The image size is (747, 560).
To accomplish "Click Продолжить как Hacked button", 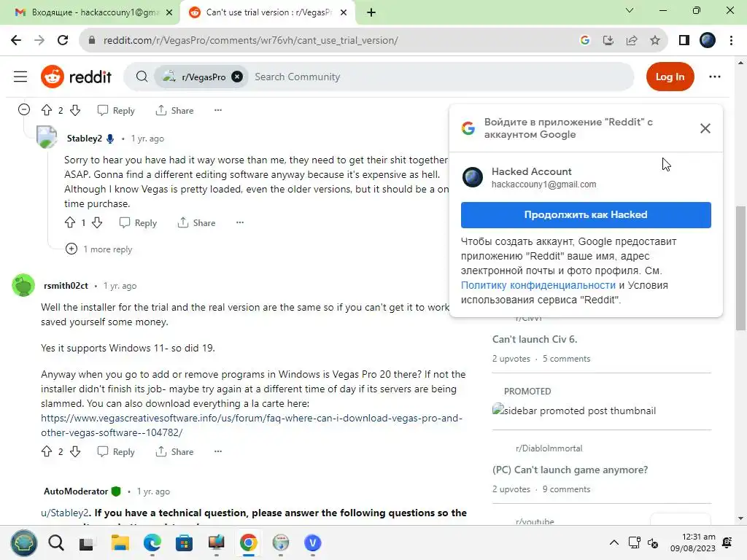I will tap(586, 215).
